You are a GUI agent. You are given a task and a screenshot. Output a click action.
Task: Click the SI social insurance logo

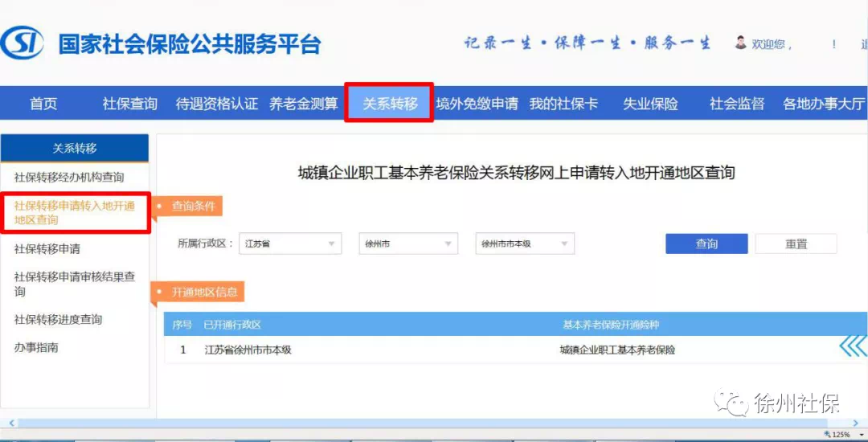click(23, 43)
